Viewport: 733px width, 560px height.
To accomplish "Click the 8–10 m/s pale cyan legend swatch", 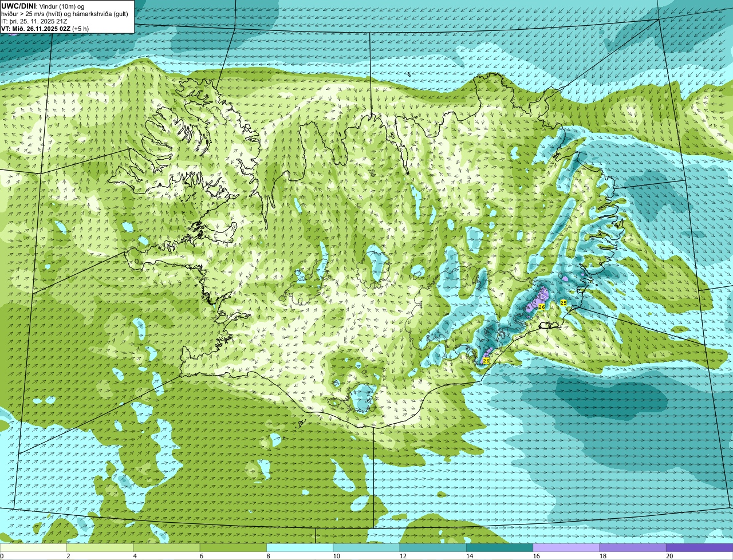I will coord(300,548).
